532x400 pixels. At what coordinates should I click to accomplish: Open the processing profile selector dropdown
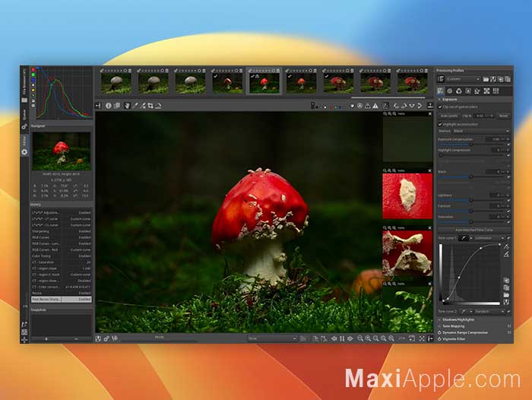[463, 79]
